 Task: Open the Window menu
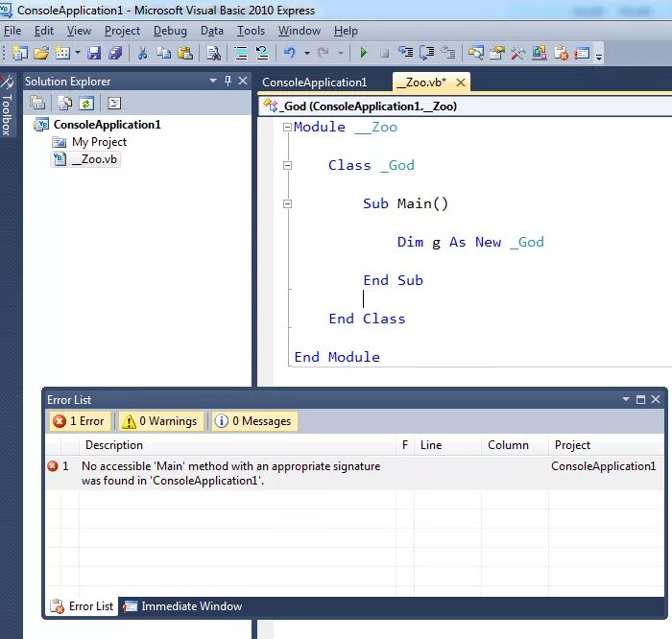(300, 31)
